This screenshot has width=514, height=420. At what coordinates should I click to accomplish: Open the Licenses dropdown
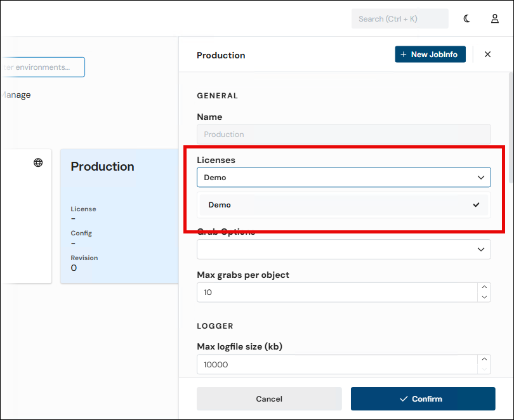pyautogui.click(x=343, y=177)
